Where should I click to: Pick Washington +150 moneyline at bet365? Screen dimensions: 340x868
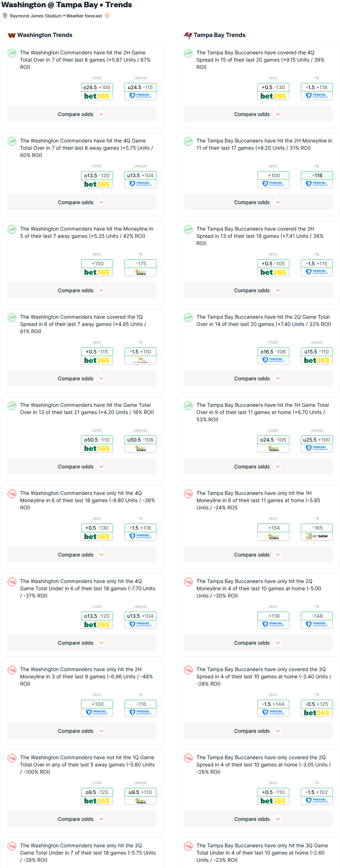tap(97, 268)
